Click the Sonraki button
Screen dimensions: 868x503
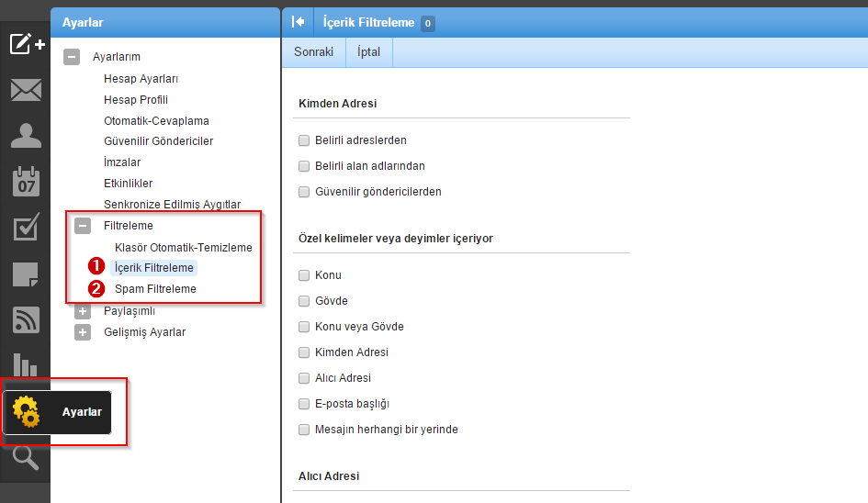(x=313, y=52)
